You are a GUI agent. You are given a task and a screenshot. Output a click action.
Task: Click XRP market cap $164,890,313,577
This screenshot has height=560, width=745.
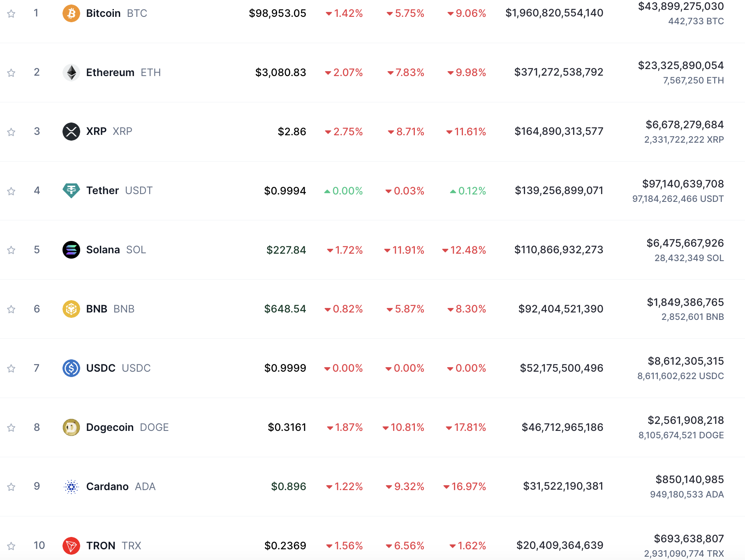point(559,132)
